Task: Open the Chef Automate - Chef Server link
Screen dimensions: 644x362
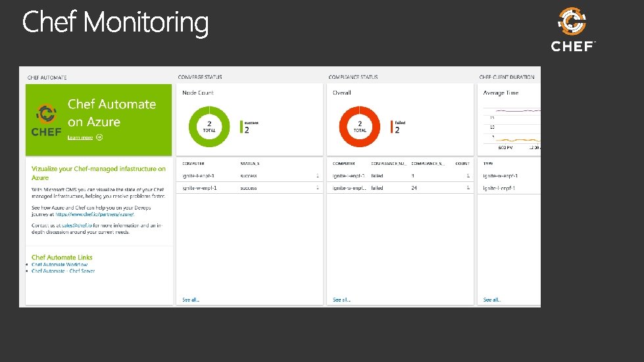Action: pos(63,271)
